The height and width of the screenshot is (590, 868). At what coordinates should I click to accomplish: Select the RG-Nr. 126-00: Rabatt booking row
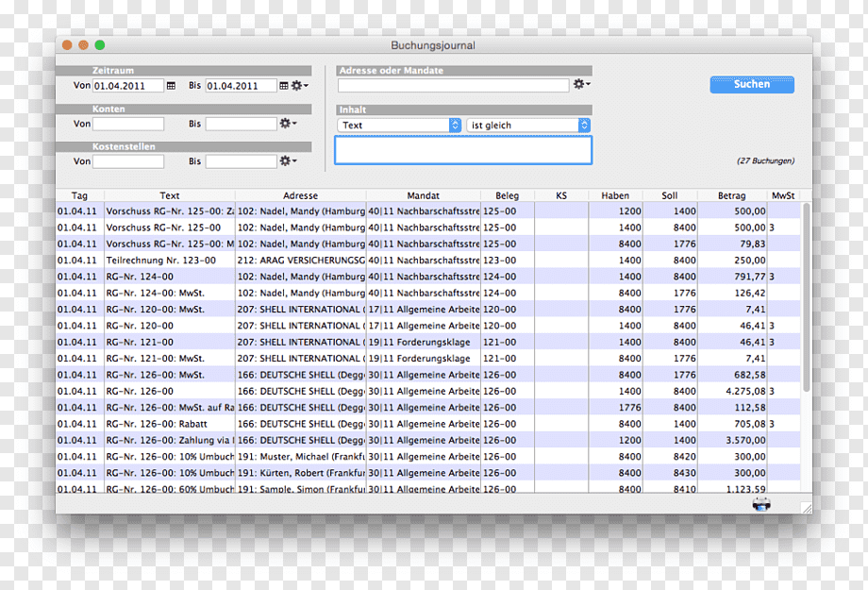428,424
